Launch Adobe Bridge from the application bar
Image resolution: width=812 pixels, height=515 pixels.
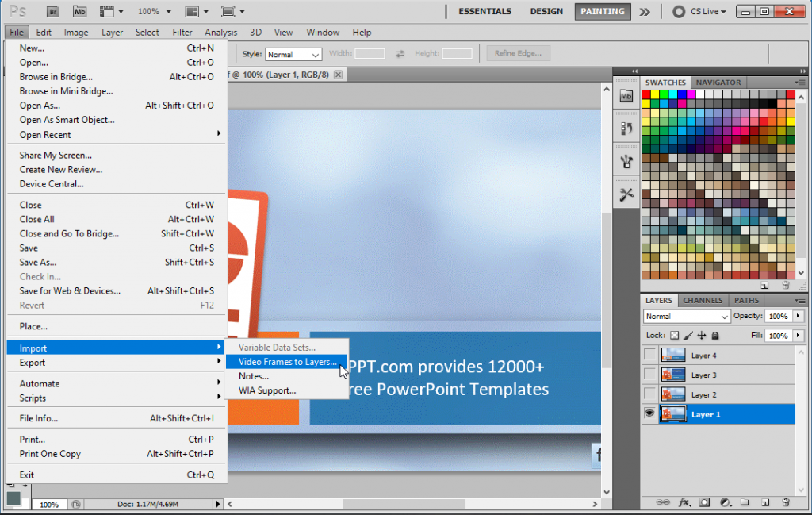coord(53,11)
